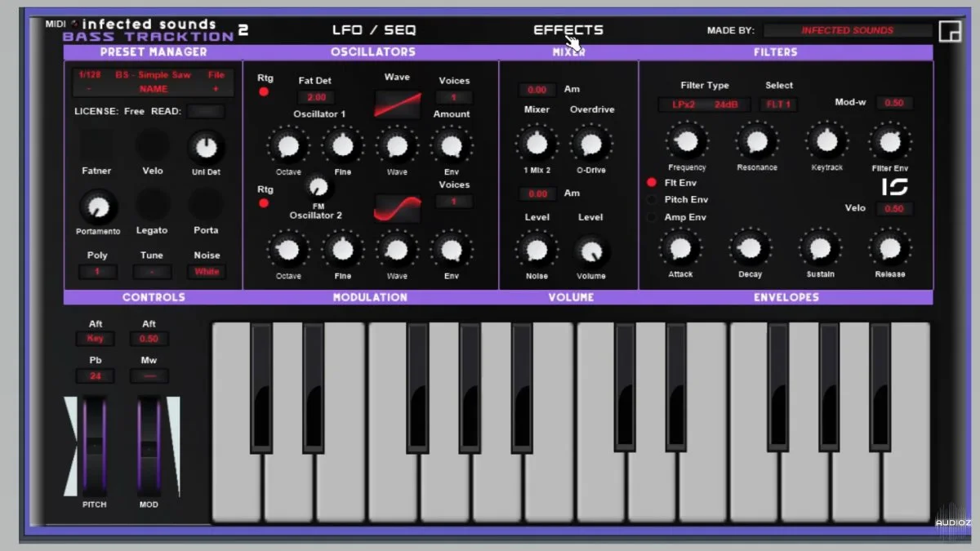Click Oscillator 1 Octave knob
Viewport: 980px width, 551px height.
tap(287, 146)
